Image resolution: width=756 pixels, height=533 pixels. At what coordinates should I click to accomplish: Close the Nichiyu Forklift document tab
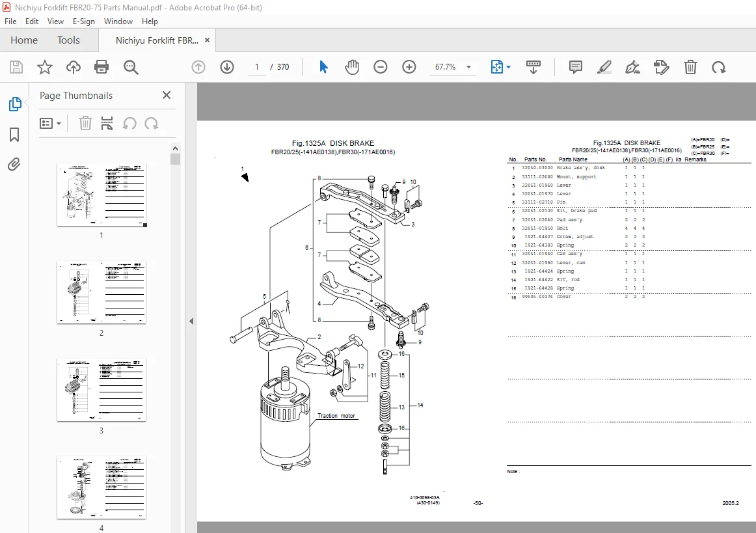(x=208, y=40)
